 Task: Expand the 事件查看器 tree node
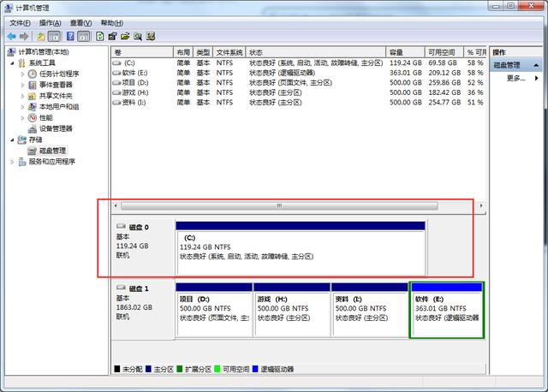[22, 85]
